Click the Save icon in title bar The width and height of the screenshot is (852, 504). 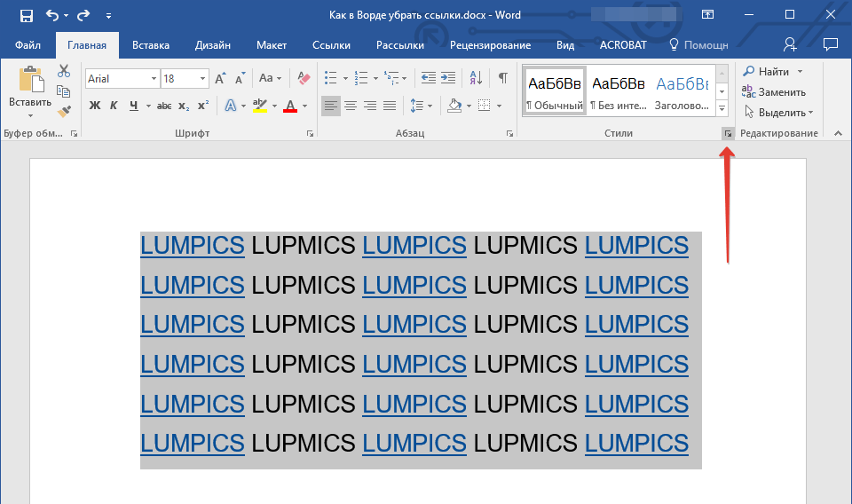26,15
